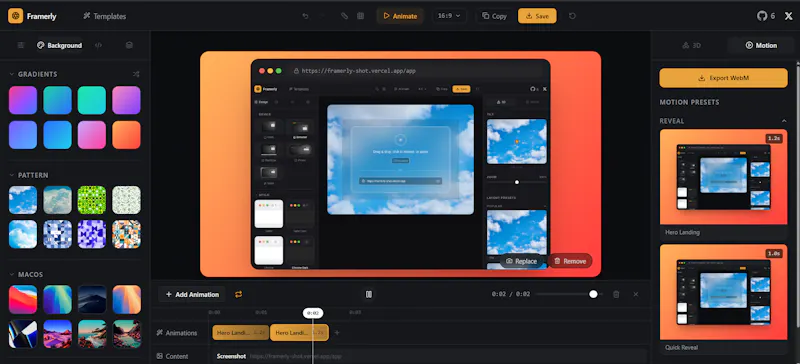Image resolution: width=800 pixels, height=364 pixels.
Task: Select the green polka dot pattern
Action: click(x=92, y=200)
